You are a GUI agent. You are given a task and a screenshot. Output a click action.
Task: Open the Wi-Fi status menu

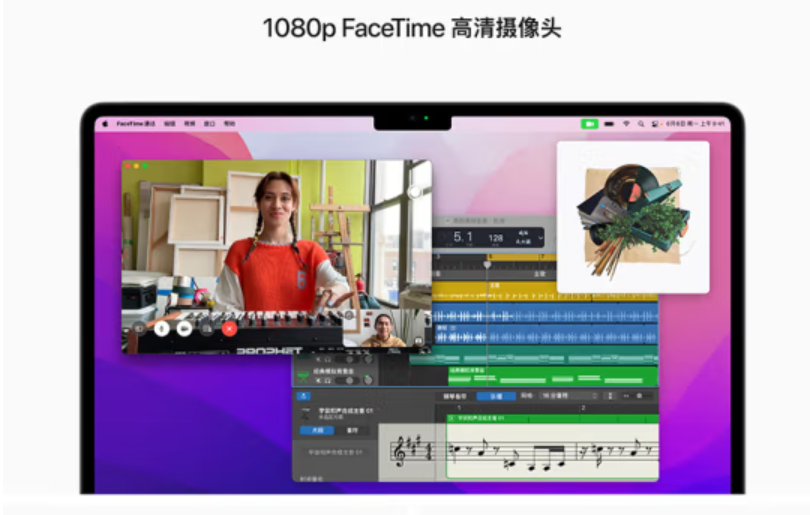(626, 124)
